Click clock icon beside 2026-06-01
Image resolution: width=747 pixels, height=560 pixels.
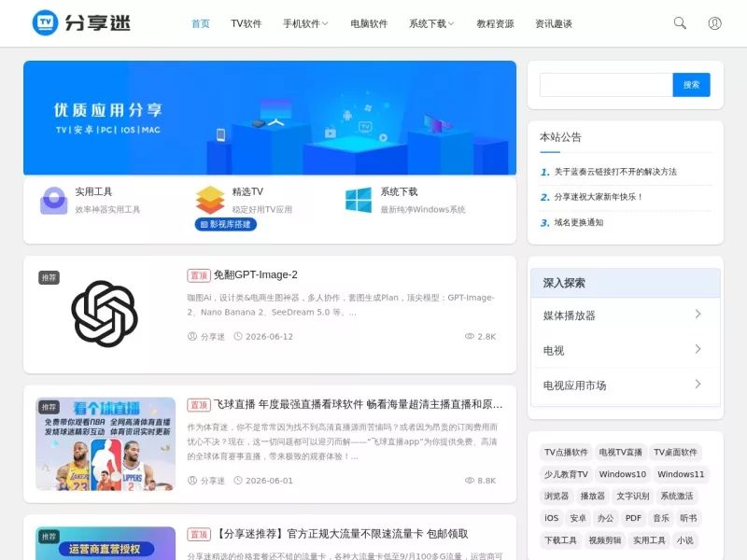[x=238, y=481]
